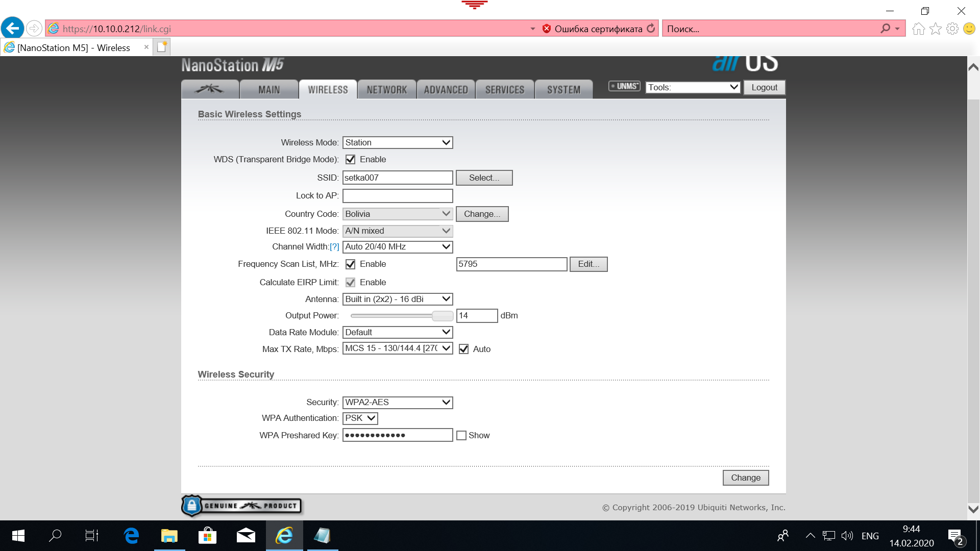This screenshot has height=551, width=980.
Task: Click the Country Code Change... button
Action: point(482,214)
